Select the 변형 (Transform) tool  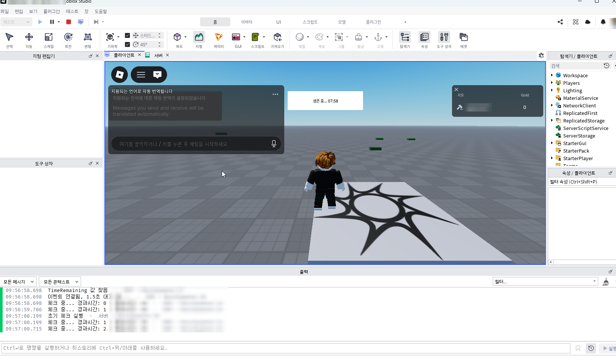pyautogui.click(x=88, y=40)
